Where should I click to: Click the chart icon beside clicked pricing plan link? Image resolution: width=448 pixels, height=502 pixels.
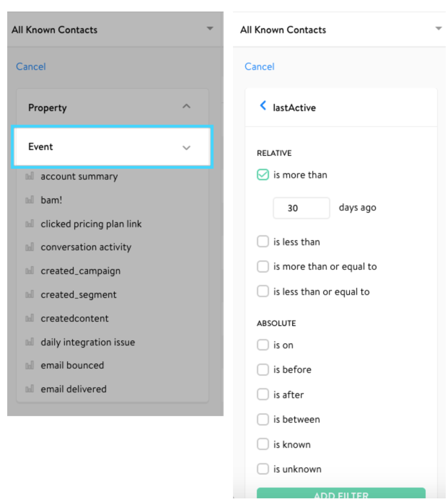click(x=30, y=224)
